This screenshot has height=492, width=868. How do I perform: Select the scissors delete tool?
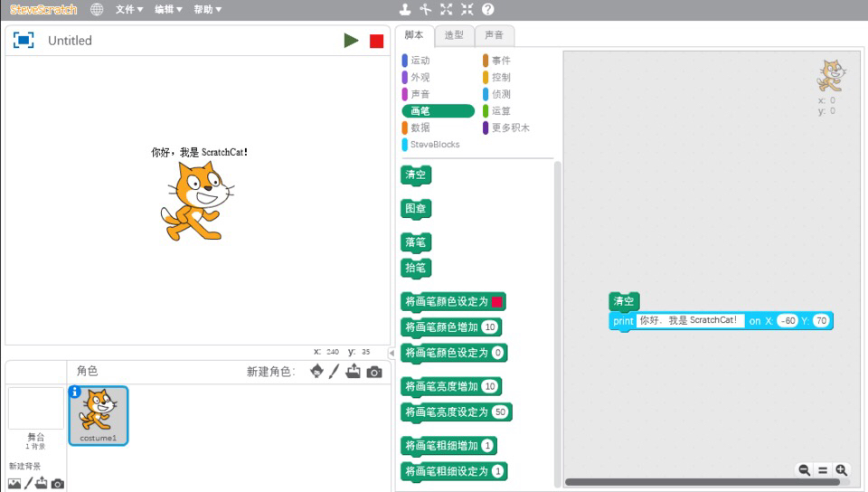tap(425, 9)
